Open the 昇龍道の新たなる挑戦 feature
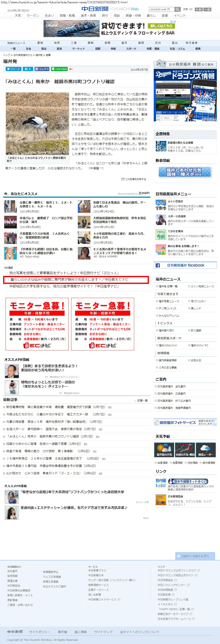 pos(180,143)
